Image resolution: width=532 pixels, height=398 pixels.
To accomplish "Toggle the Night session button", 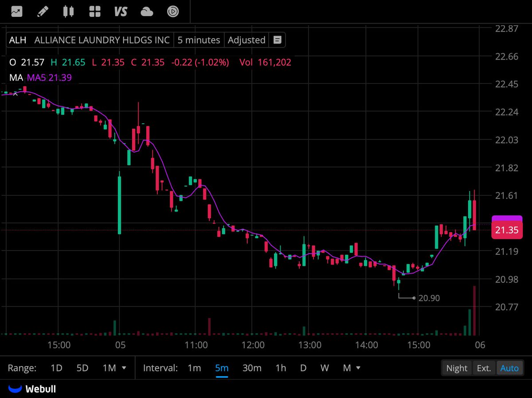I will pyautogui.click(x=457, y=368).
